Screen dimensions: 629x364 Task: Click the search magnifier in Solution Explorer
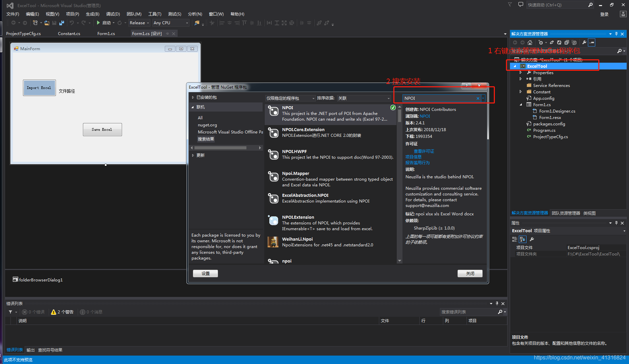pos(620,51)
